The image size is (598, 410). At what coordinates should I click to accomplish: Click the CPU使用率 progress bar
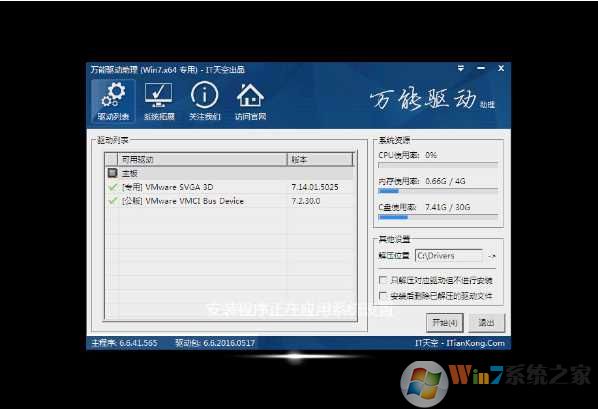click(x=438, y=164)
